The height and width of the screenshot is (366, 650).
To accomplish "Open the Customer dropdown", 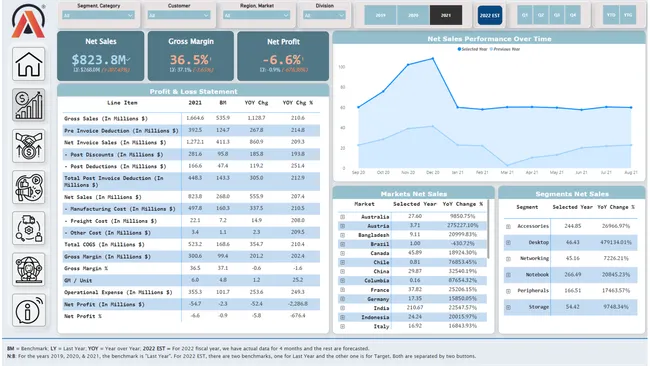I will point(179,15).
